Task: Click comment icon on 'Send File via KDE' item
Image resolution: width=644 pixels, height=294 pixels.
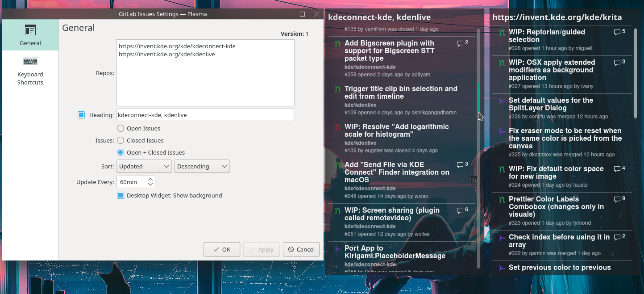Action: [x=460, y=165]
